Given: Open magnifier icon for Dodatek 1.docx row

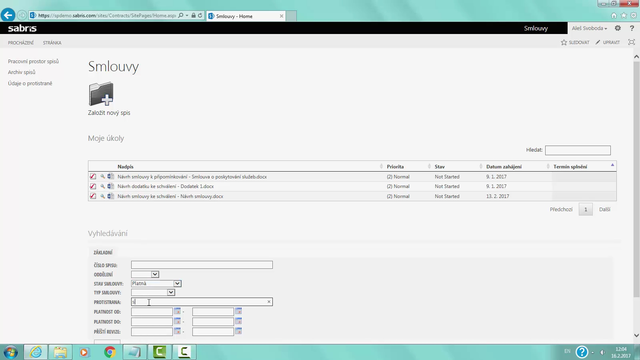Looking at the screenshot, I should coord(103,186).
